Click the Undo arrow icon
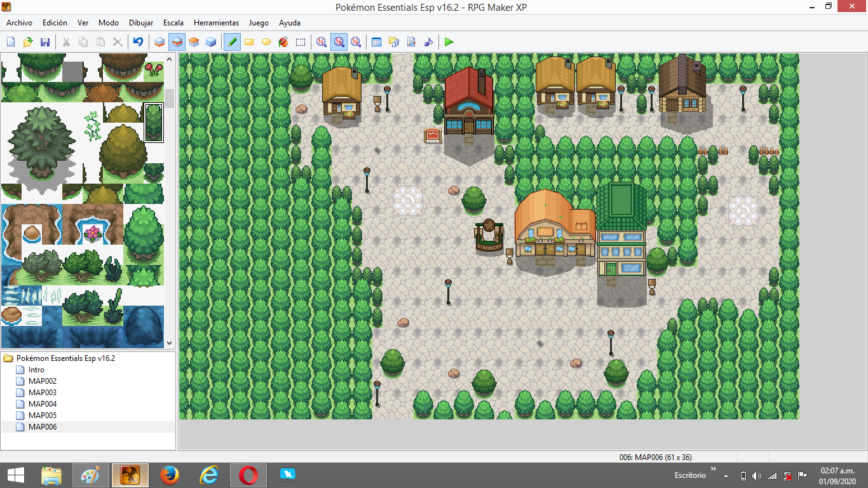 pyautogui.click(x=138, y=42)
